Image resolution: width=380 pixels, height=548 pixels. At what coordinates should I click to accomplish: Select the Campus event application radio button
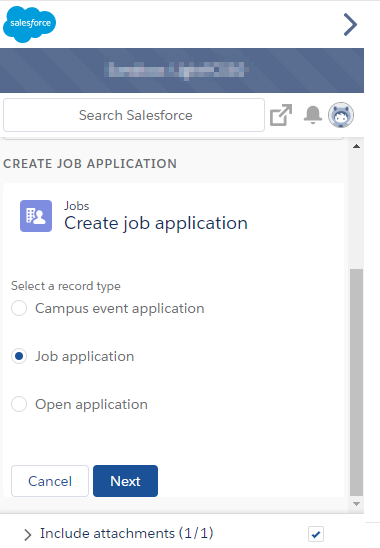(19, 308)
